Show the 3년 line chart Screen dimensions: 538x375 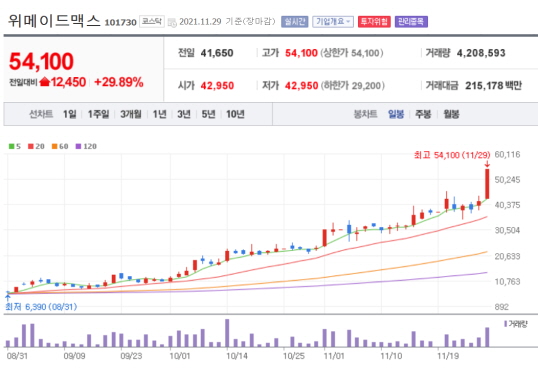(184, 114)
